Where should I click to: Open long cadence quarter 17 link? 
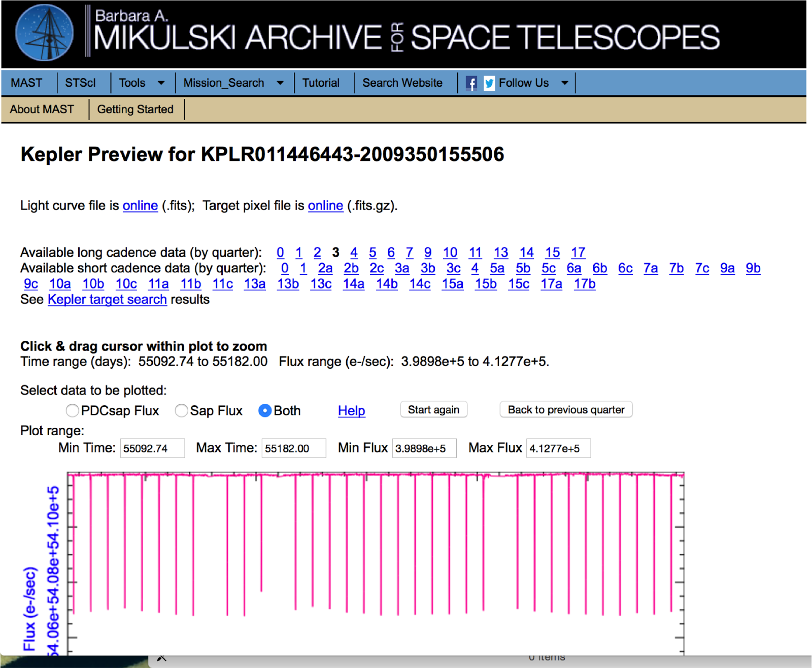click(578, 253)
